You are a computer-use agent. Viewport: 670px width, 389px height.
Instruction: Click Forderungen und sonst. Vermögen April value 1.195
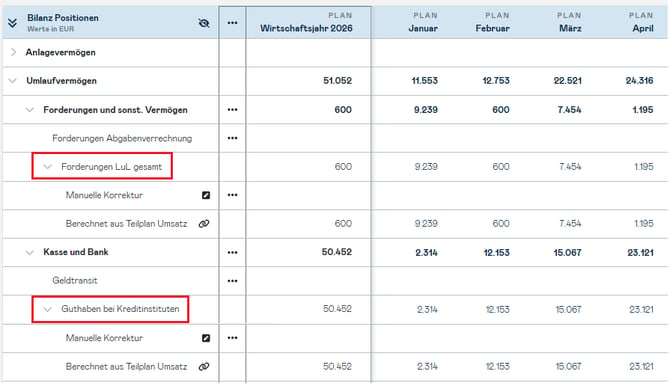(x=643, y=110)
